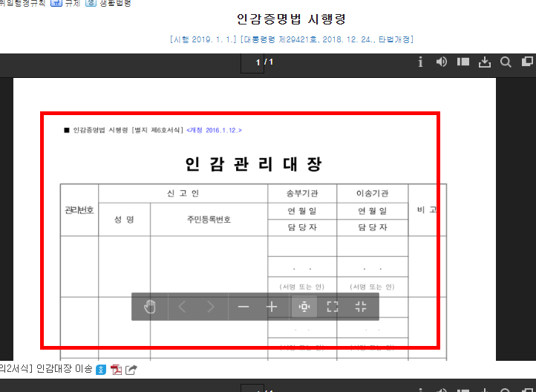Download the form document
Image resolution: width=536 pixels, height=392 pixels.
[x=484, y=62]
